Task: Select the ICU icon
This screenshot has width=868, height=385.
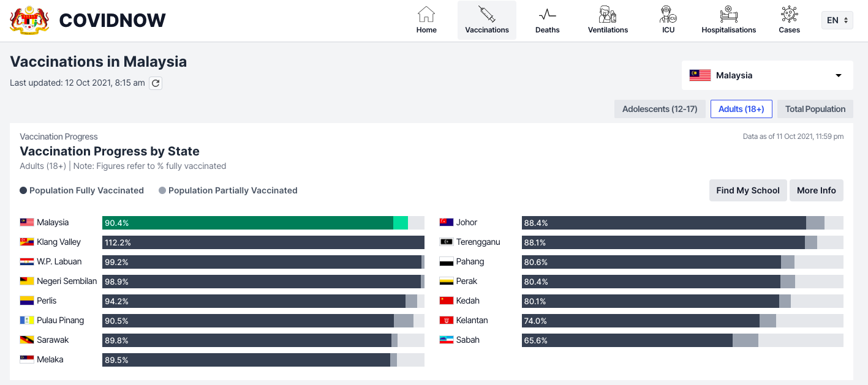Action: click(668, 15)
